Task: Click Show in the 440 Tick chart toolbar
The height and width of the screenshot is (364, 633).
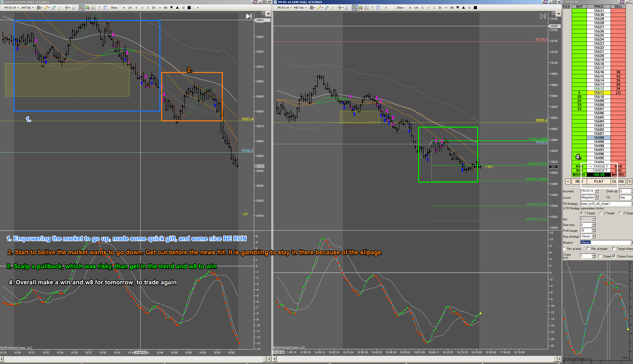Action: point(400,8)
